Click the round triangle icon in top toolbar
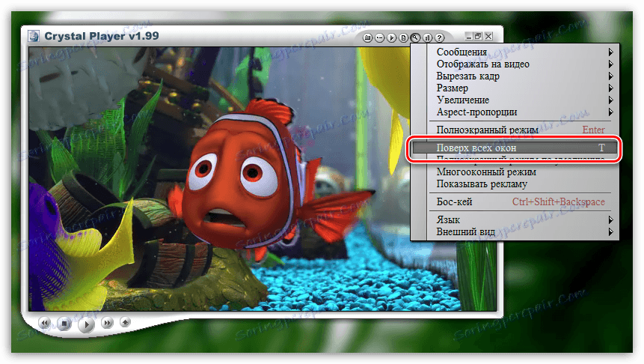The width and height of the screenshot is (644, 364). tap(391, 38)
